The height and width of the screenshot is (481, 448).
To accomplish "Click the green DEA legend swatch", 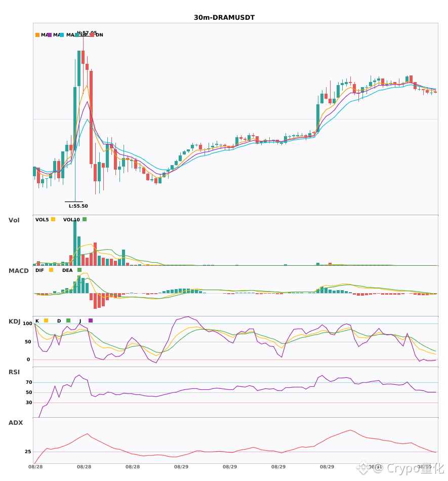I will (79, 270).
